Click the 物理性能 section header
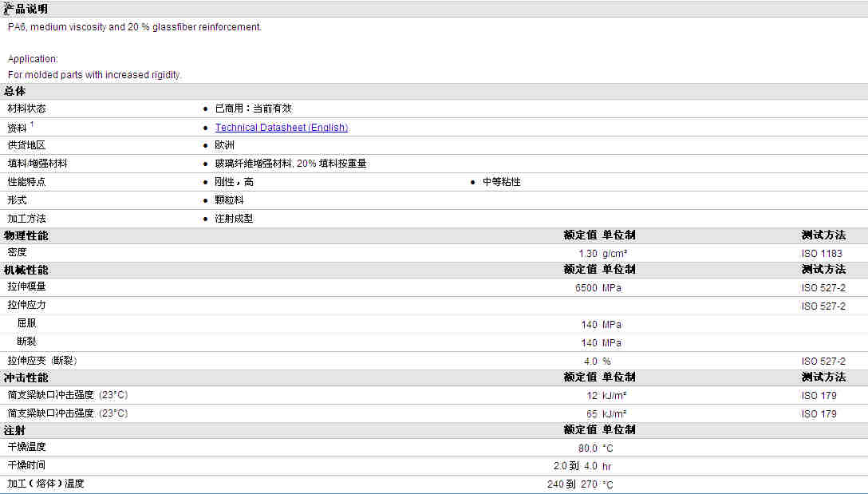 (26, 235)
